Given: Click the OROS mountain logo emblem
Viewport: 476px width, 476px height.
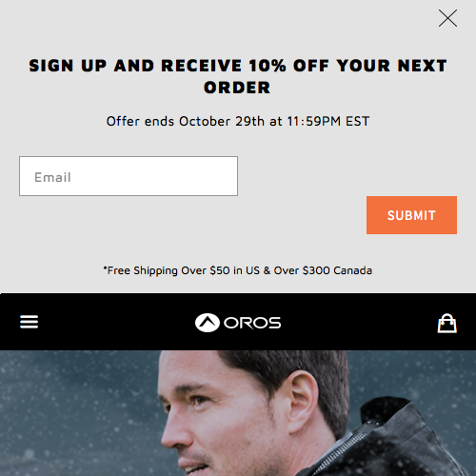Looking at the screenshot, I should pos(208,323).
